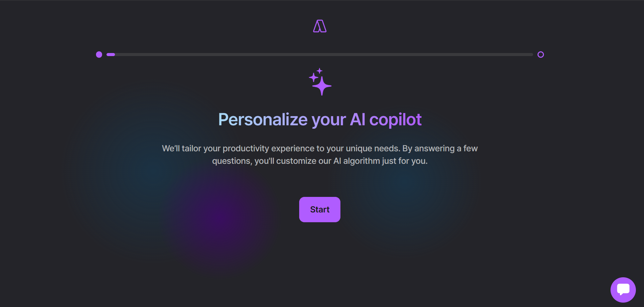This screenshot has width=644, height=307.
Task: Click the Start button
Action: pos(320,209)
